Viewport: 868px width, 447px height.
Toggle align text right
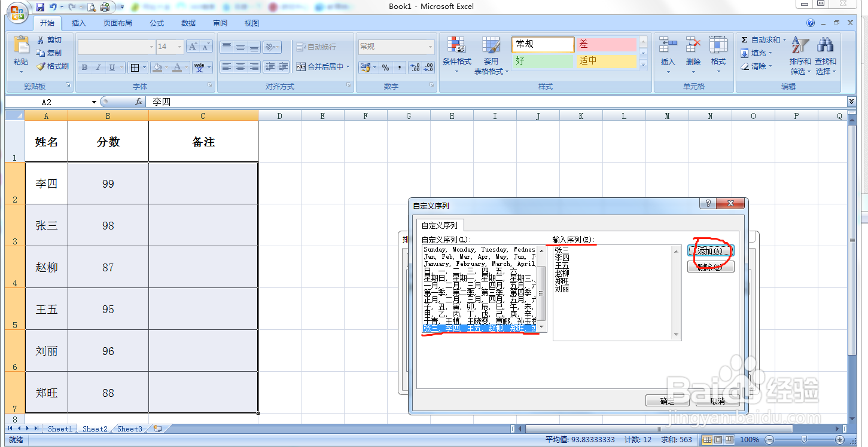[254, 67]
